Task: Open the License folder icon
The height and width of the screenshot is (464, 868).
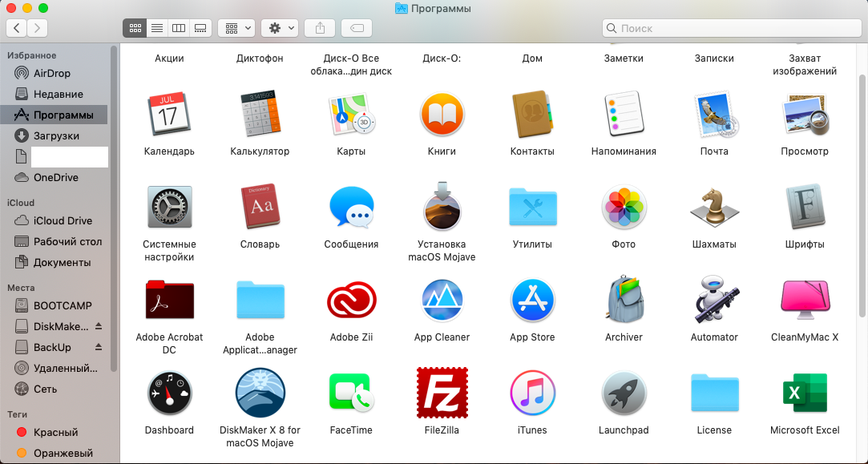Action: 714,393
